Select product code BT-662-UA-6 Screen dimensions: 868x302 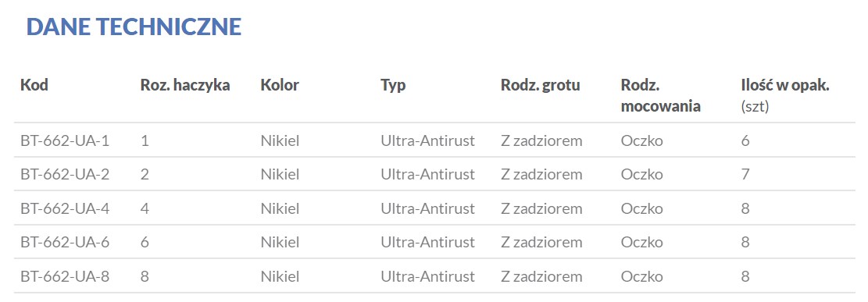pos(65,242)
